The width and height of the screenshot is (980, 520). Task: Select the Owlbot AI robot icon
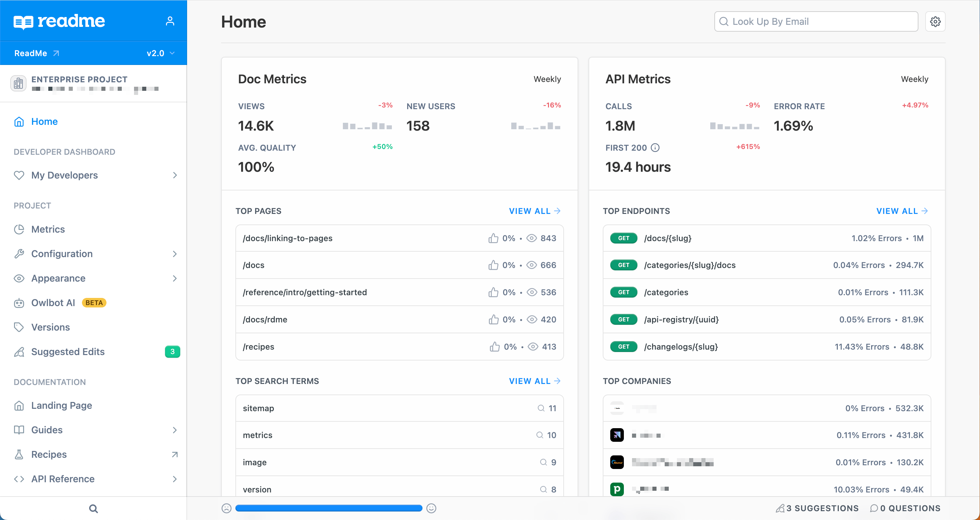point(19,302)
